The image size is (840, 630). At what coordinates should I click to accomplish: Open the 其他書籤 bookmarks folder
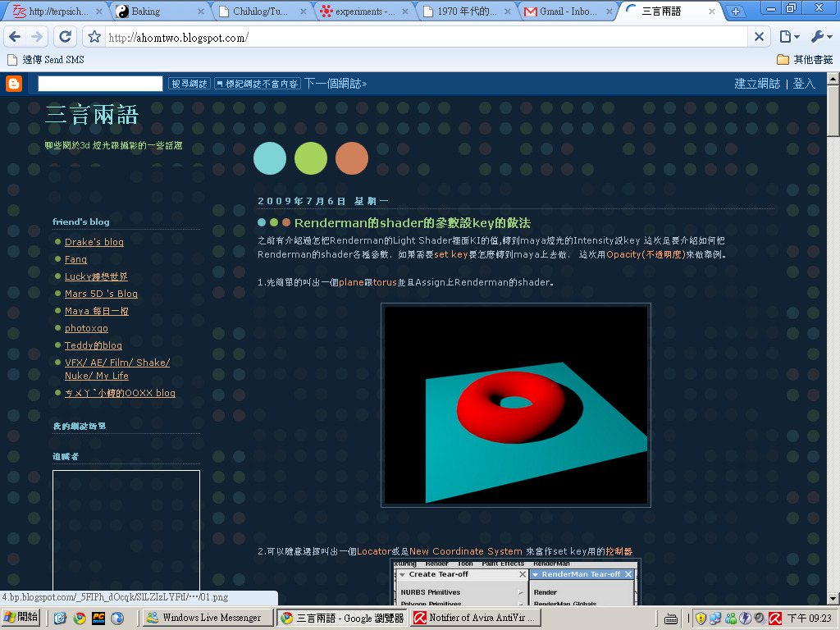coord(806,59)
